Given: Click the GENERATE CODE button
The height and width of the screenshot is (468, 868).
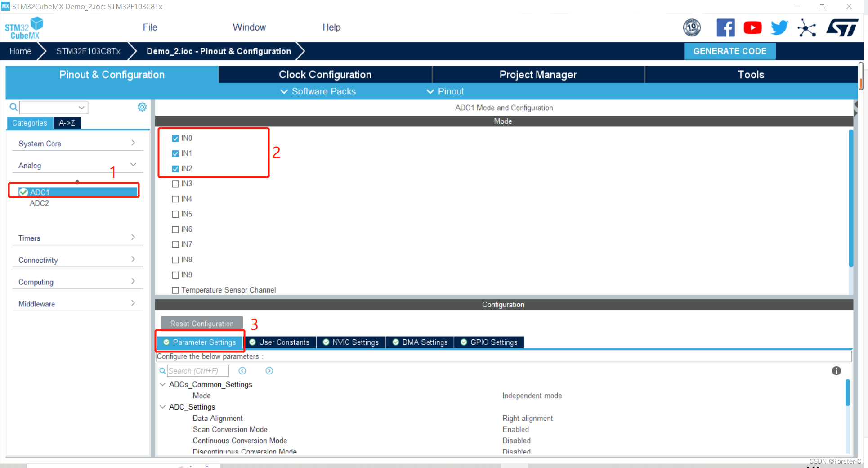Looking at the screenshot, I should click(729, 51).
